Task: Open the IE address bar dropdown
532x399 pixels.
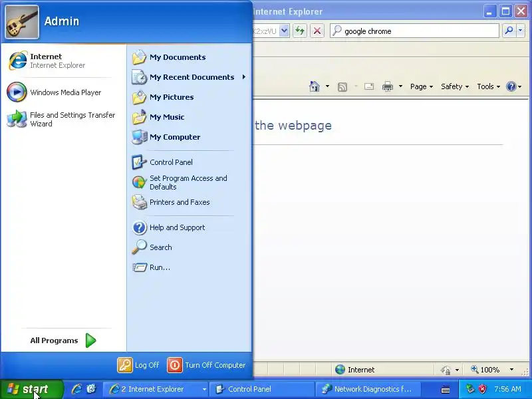Action: (x=285, y=31)
